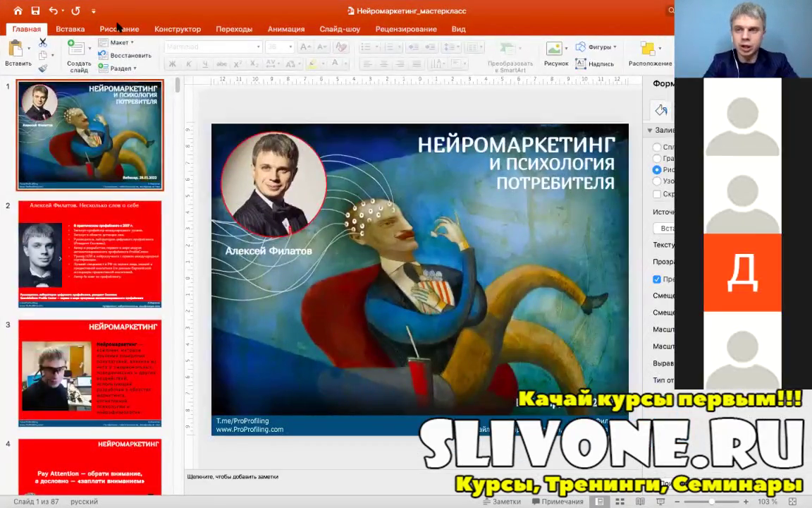812x508 pixels.
Task: Undo the last action
Action: point(54,11)
